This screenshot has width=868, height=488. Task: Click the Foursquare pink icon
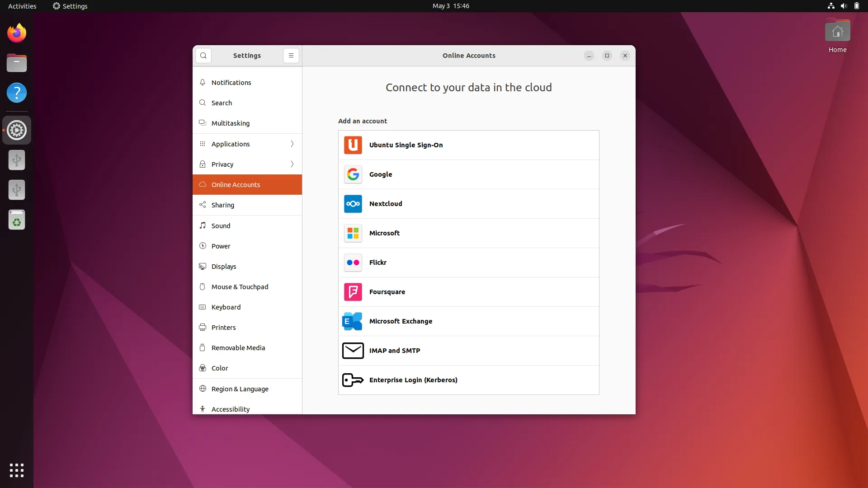click(x=353, y=292)
